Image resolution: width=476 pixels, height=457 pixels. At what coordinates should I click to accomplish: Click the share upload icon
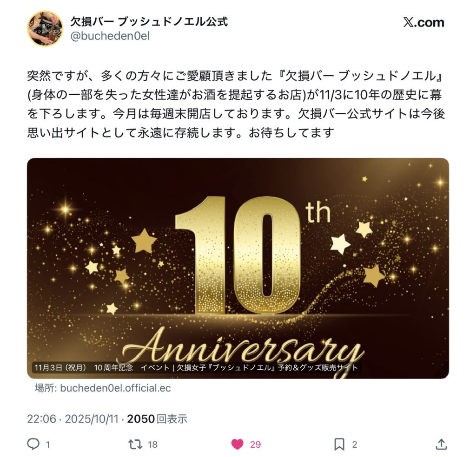click(442, 444)
